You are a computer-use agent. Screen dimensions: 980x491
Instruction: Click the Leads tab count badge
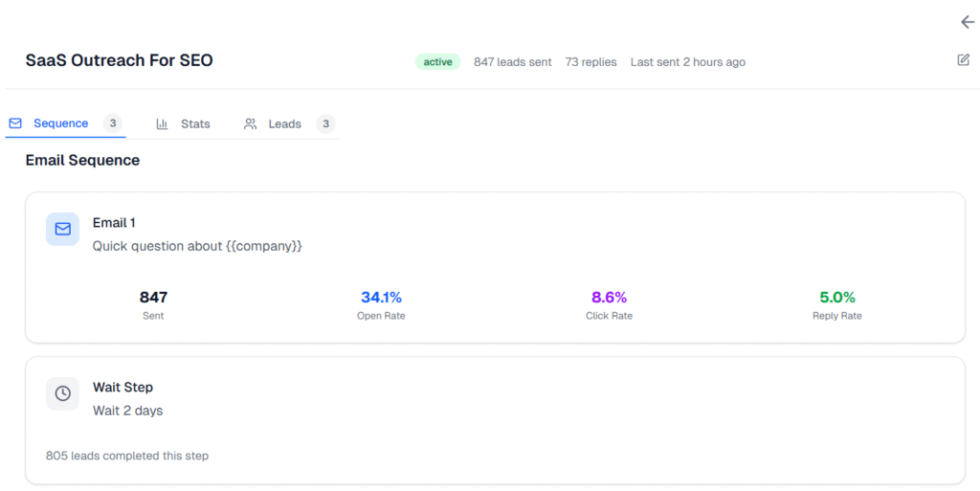[325, 123]
